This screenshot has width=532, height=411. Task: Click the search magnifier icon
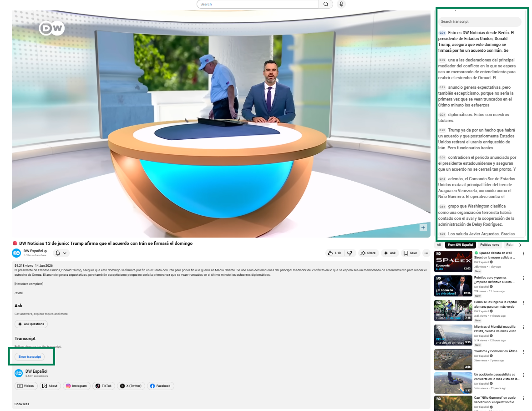point(326,4)
